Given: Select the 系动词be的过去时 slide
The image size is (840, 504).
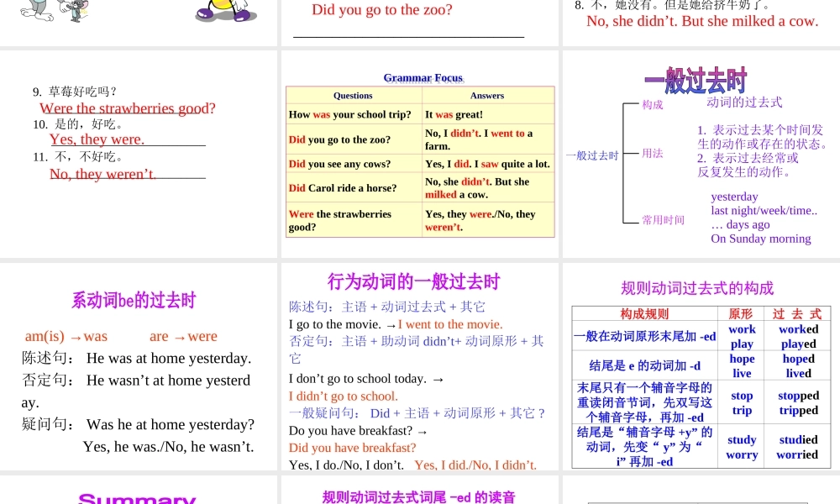Looking at the screenshot, I should [139, 366].
